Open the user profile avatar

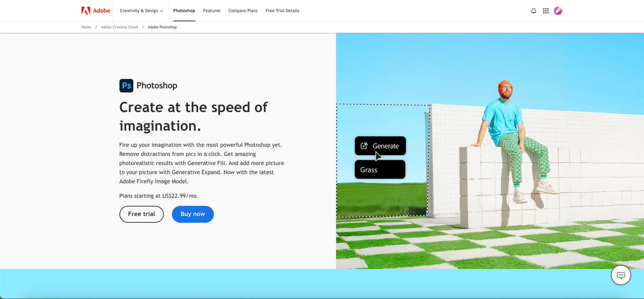coord(558,11)
